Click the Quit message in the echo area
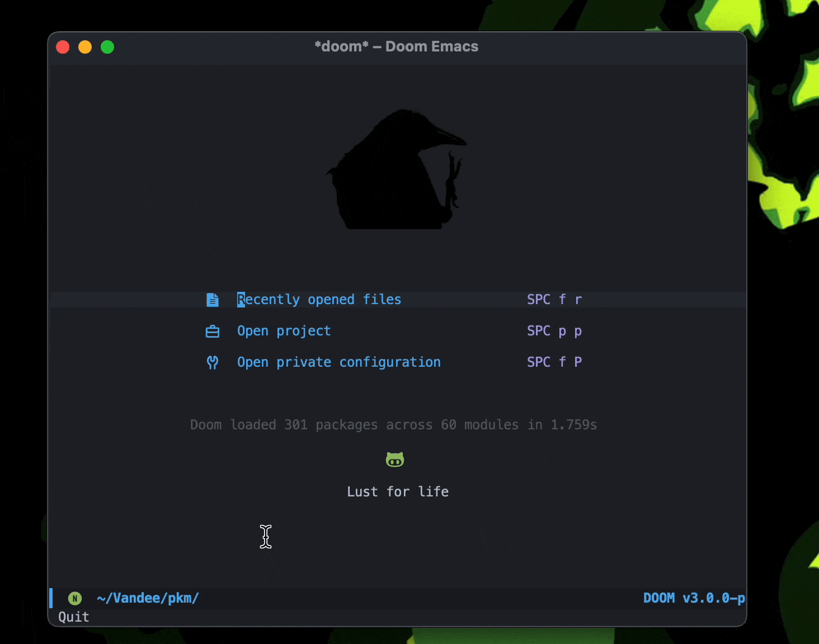The height and width of the screenshot is (644, 819). pos(74,617)
